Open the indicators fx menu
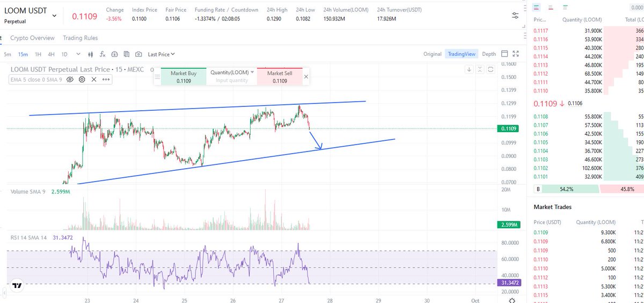The image size is (644, 303). (x=103, y=54)
